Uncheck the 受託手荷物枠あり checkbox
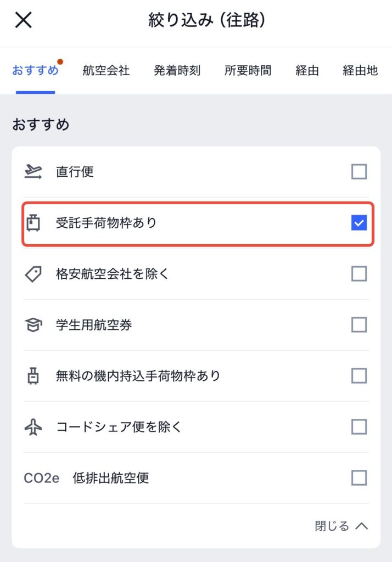 click(359, 223)
